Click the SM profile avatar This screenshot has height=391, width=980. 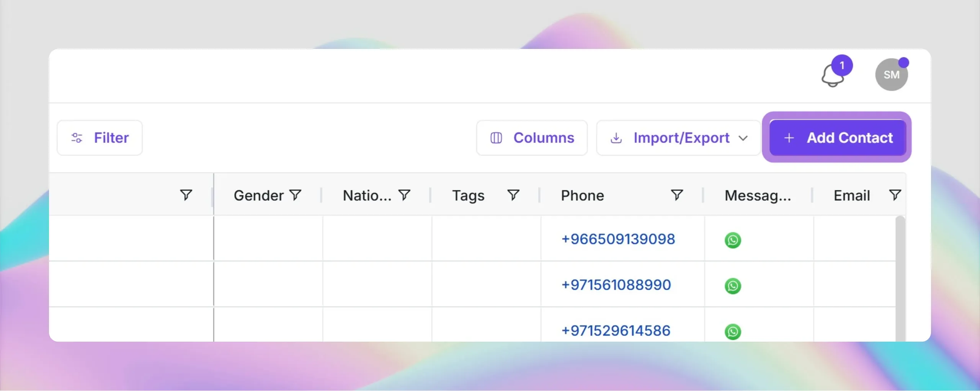tap(891, 75)
